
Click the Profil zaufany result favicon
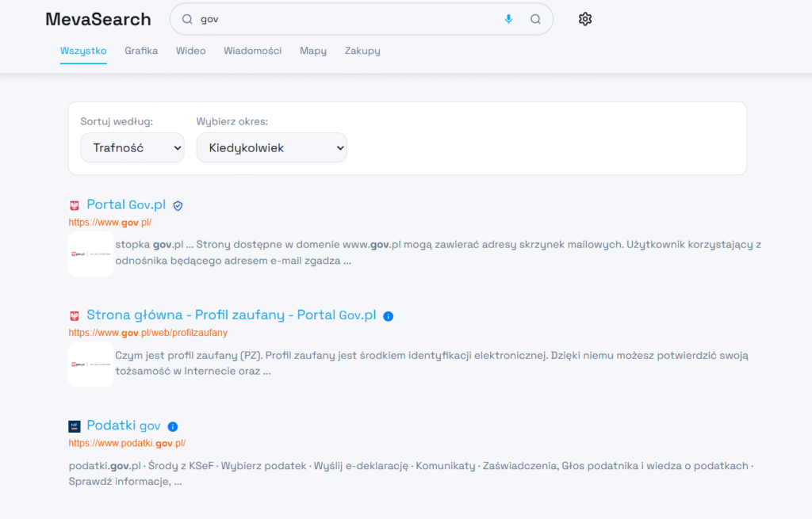[75, 315]
